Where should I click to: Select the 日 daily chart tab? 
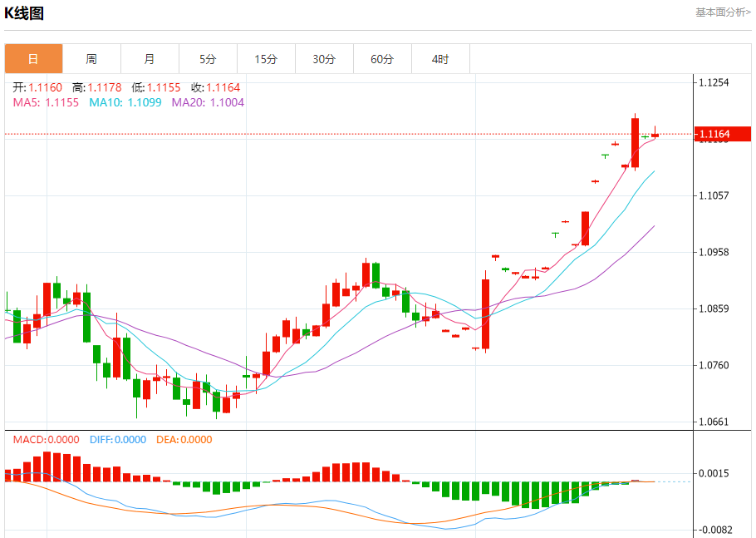[34, 59]
